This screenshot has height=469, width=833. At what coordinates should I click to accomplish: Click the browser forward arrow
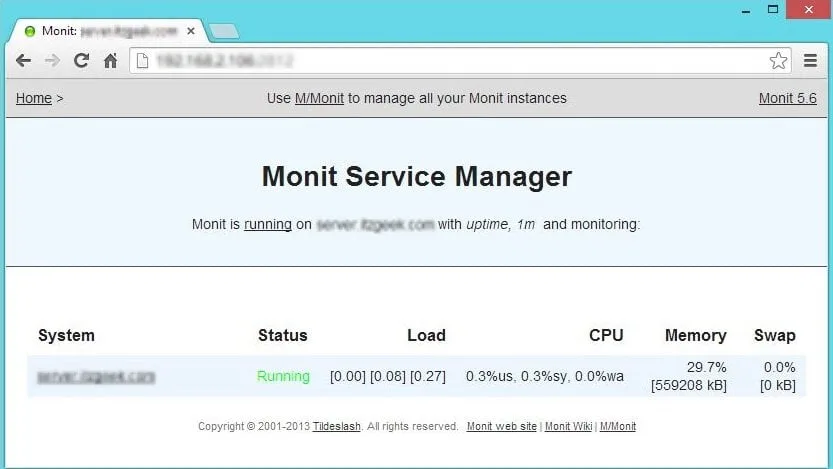tap(52, 61)
